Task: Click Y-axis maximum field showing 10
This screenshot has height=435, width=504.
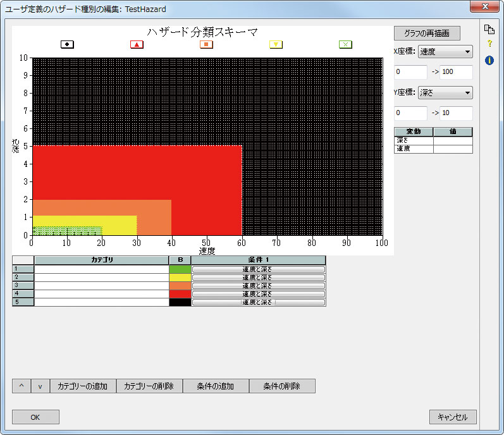Action: click(x=456, y=113)
